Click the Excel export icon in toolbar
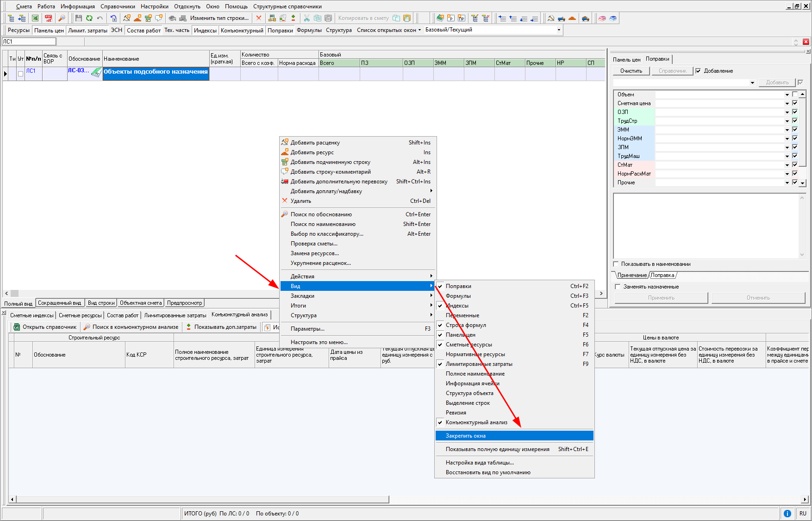The width and height of the screenshot is (812, 521). (35, 18)
